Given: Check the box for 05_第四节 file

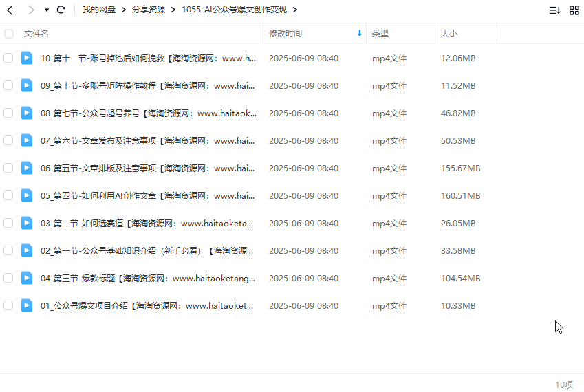Looking at the screenshot, I should tap(8, 196).
